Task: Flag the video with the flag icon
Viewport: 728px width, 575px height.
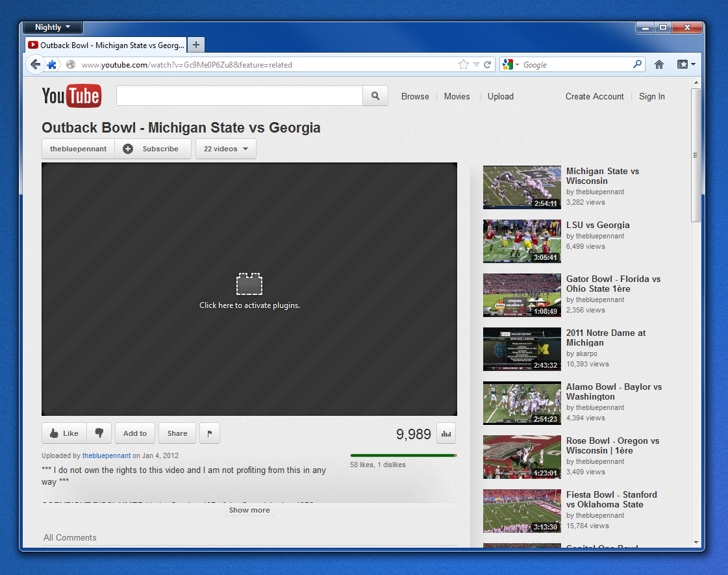Action: 210,433
